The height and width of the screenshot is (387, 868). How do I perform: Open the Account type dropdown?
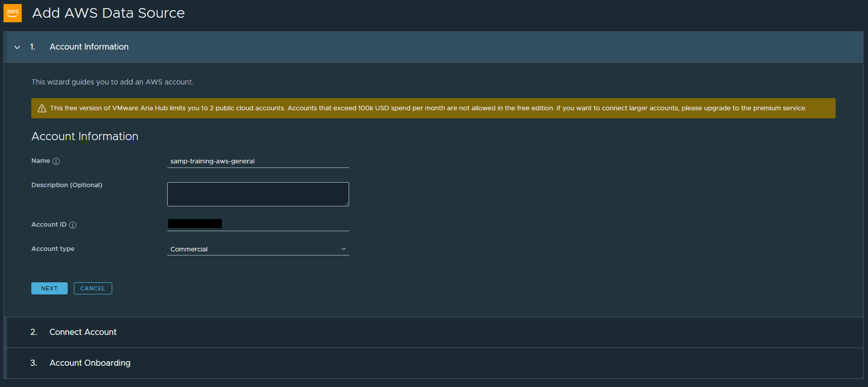pos(258,249)
